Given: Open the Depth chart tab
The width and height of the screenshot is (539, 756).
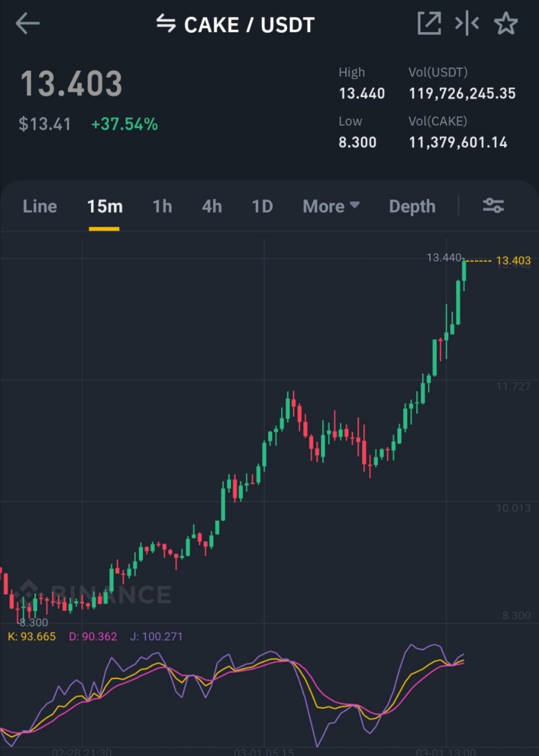Looking at the screenshot, I should (x=412, y=206).
